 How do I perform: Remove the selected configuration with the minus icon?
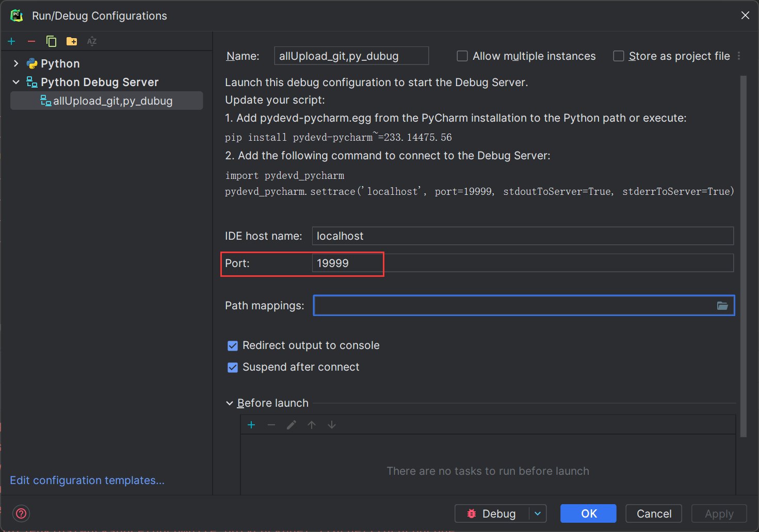(31, 41)
